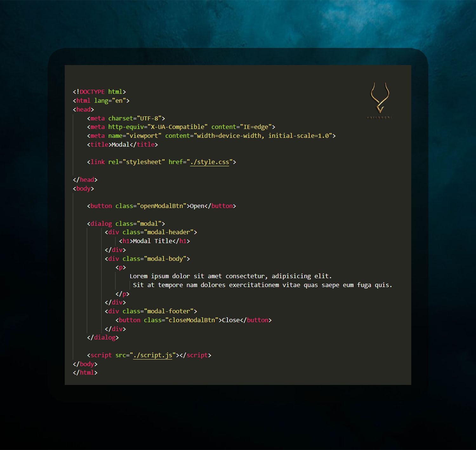The height and width of the screenshot is (450, 476).
Task: Click the modal-body class value
Action: click(x=165, y=259)
